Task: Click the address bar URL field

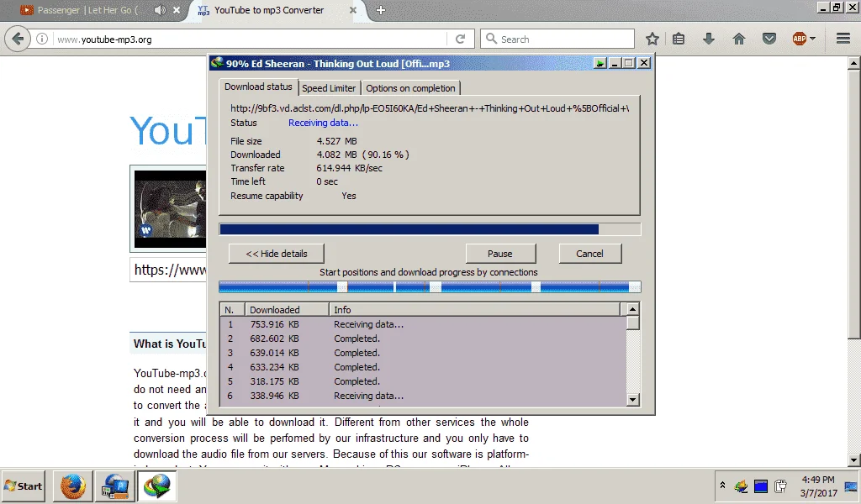Action: click(250, 39)
